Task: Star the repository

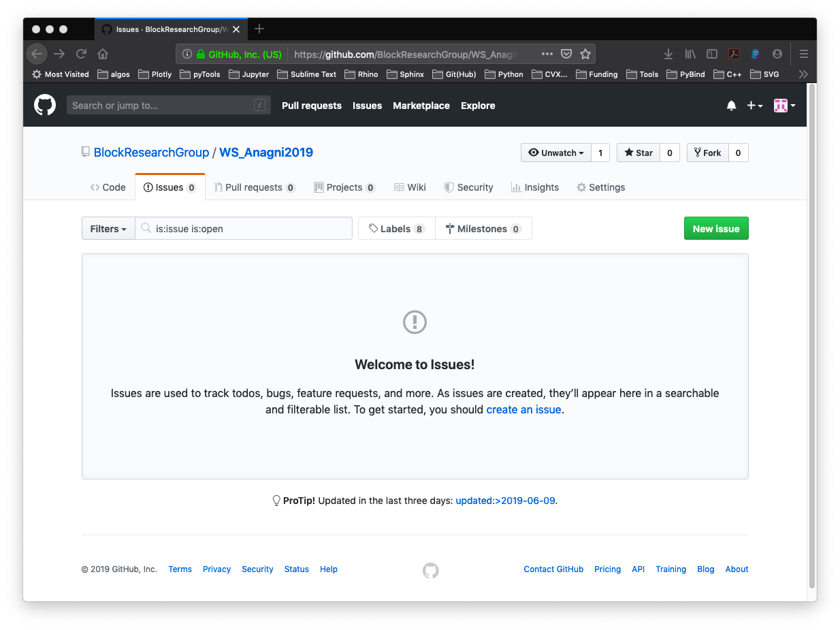Action: pos(639,153)
